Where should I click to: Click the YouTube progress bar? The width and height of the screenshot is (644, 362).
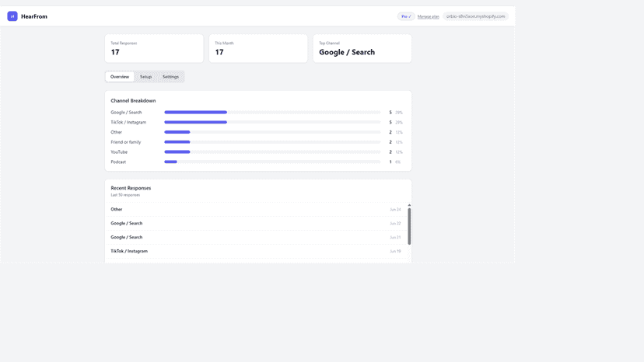pyautogui.click(x=272, y=151)
